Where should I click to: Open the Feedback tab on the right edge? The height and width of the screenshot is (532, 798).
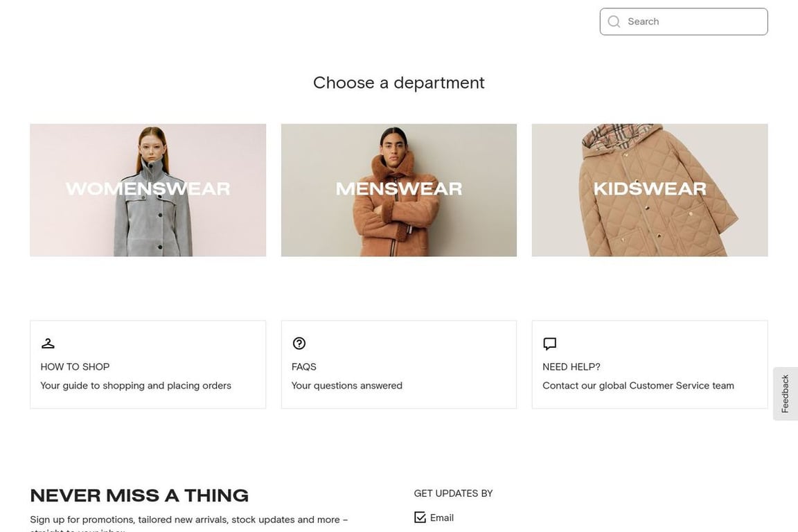click(x=785, y=393)
